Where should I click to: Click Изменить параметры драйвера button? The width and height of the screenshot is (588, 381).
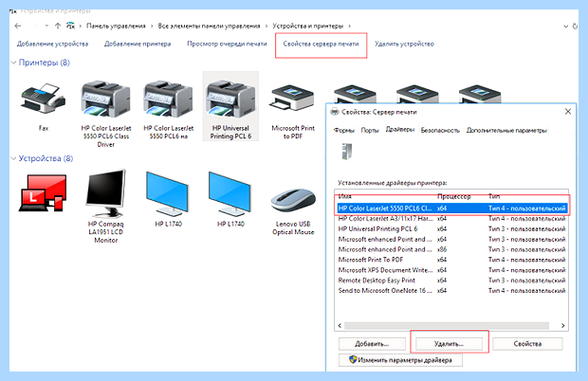pos(400,360)
